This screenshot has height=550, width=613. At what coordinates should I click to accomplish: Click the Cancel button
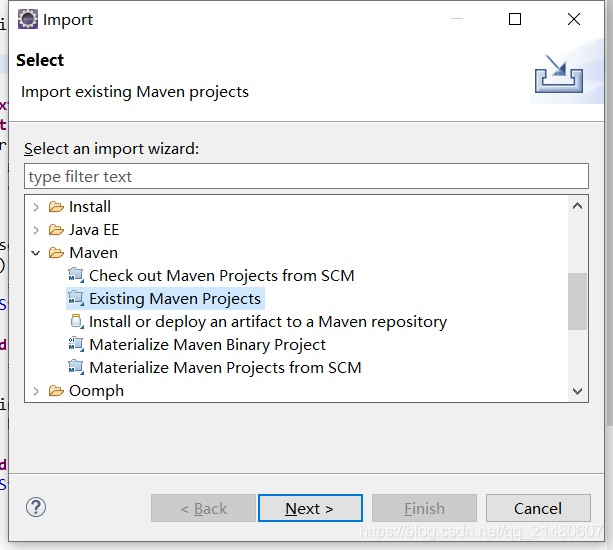click(538, 508)
